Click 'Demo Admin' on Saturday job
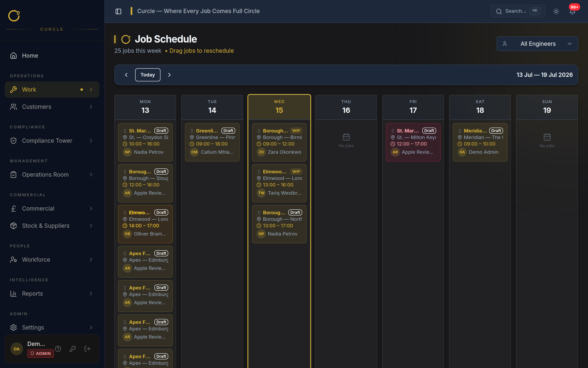The width and height of the screenshot is (588, 368). coord(483,152)
